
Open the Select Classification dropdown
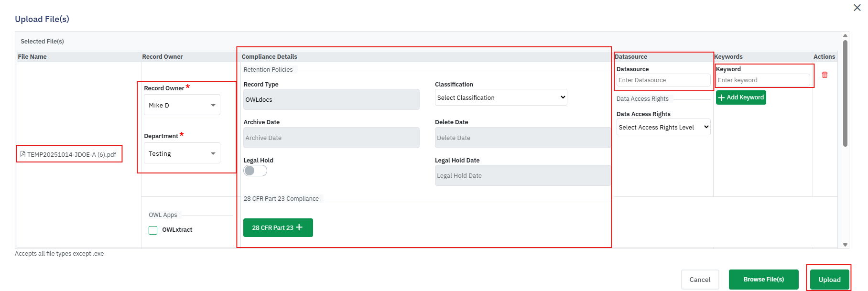point(500,97)
